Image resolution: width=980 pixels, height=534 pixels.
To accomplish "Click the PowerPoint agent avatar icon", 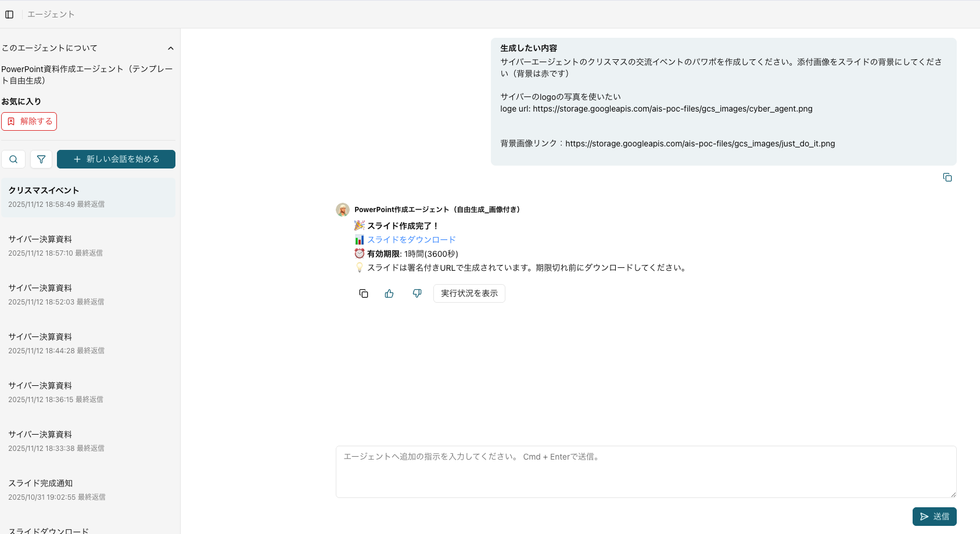I will click(x=343, y=210).
